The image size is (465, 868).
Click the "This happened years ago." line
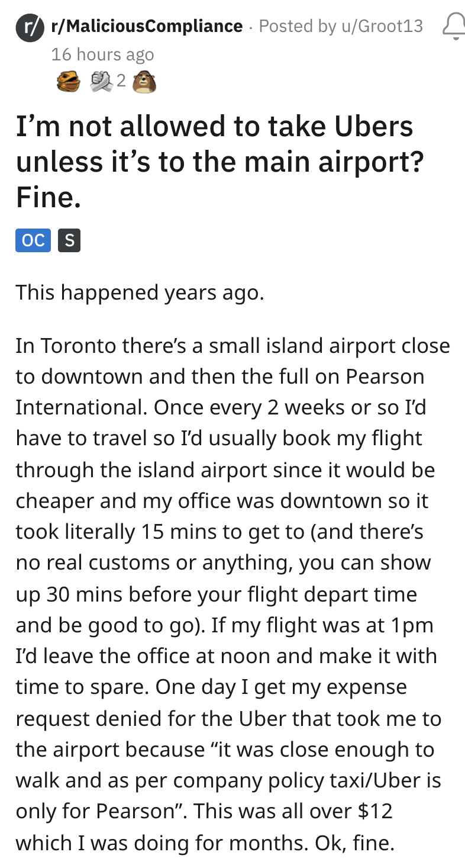(x=140, y=292)
